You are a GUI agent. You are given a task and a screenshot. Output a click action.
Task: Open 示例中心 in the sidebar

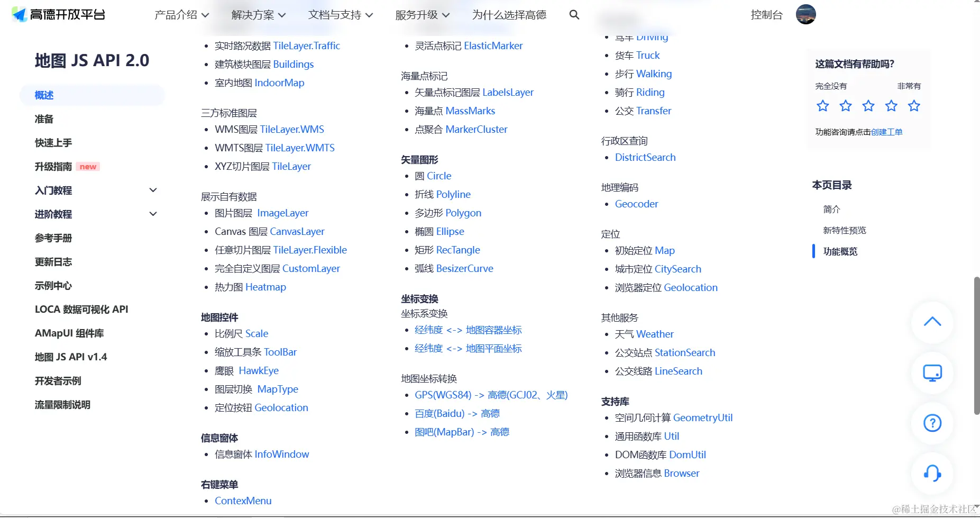tap(53, 286)
